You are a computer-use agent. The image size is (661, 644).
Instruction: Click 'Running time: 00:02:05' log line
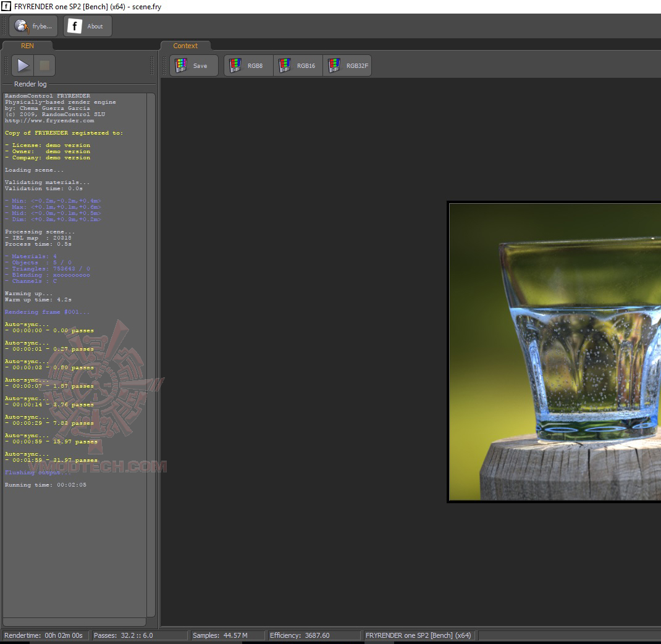(46, 485)
